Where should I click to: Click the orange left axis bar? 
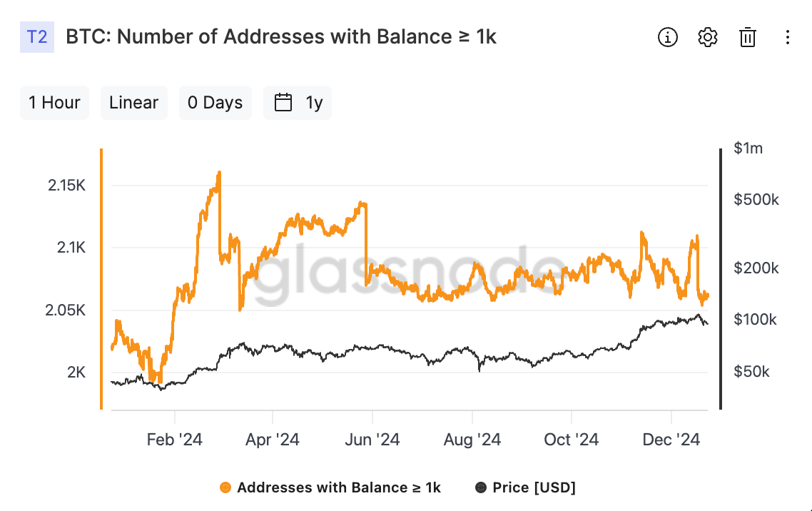pos(101,279)
